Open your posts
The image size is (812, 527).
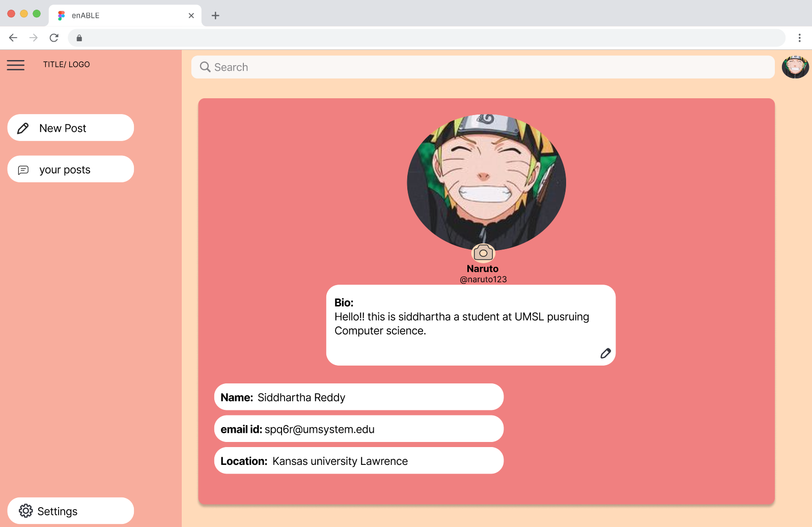pyautogui.click(x=71, y=169)
